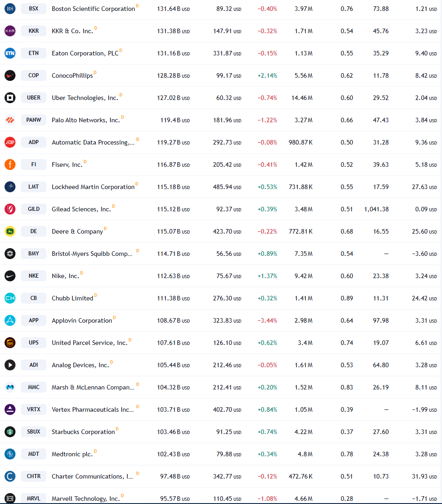442x504 pixels.
Task: Click Vertex price 402.70 USD
Action: pos(227,409)
